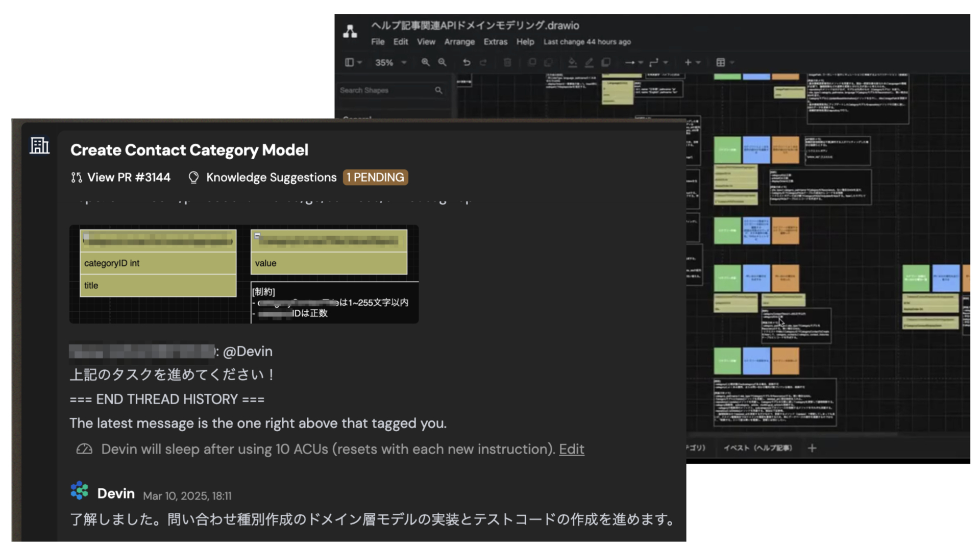The width and height of the screenshot is (980, 549).
Task: Click the Edit link next to ACU limit
Action: pyautogui.click(x=571, y=450)
